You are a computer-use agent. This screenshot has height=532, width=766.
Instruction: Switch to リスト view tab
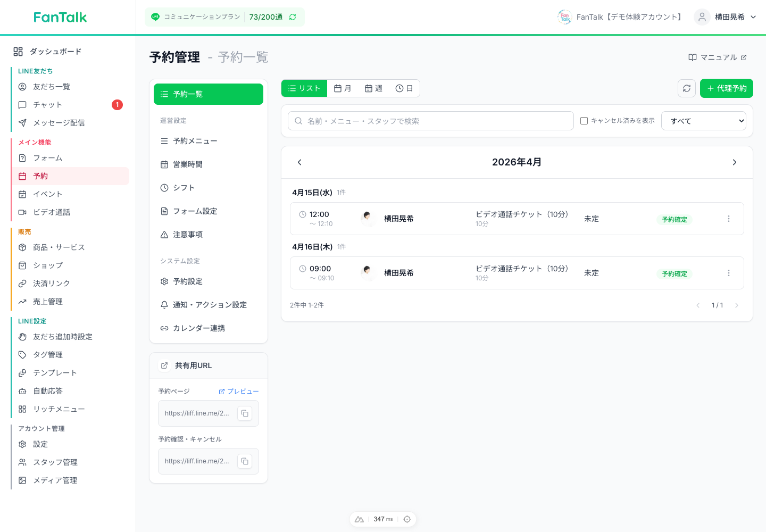pos(304,88)
